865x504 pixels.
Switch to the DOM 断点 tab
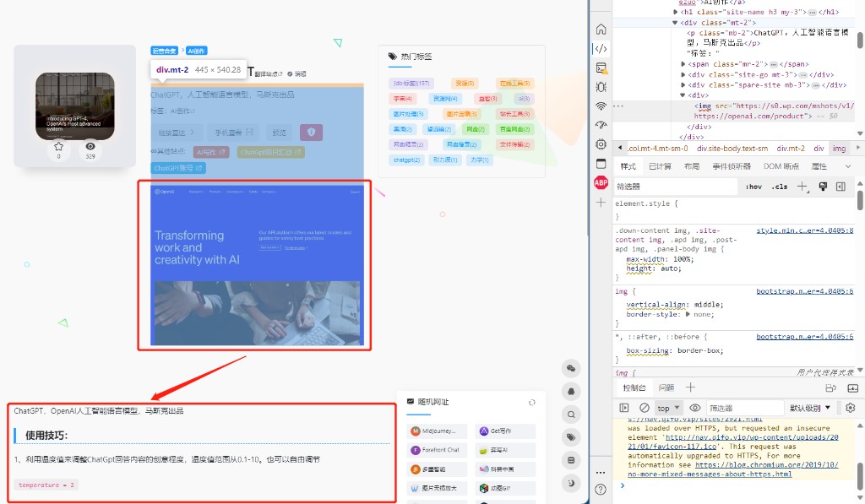[x=781, y=166]
